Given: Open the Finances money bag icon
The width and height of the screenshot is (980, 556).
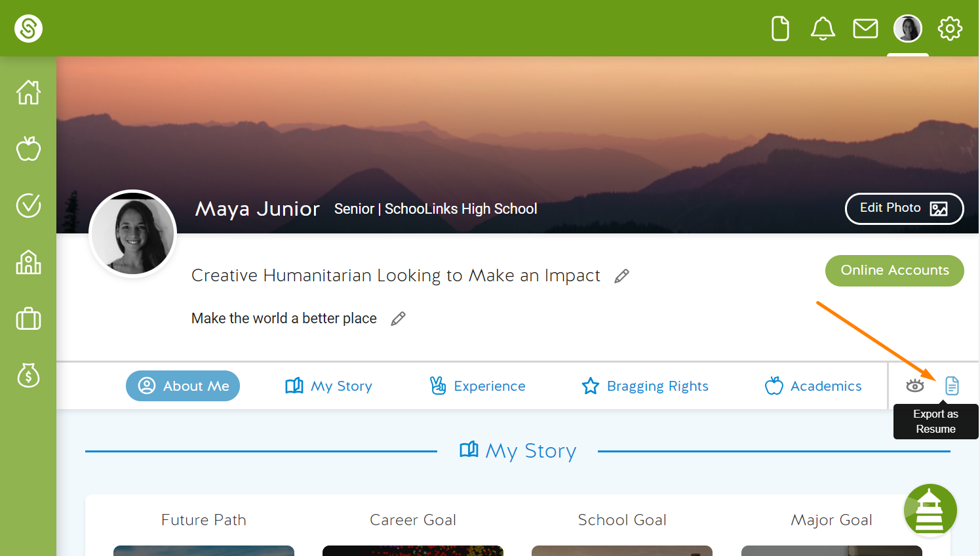Looking at the screenshot, I should (x=28, y=375).
